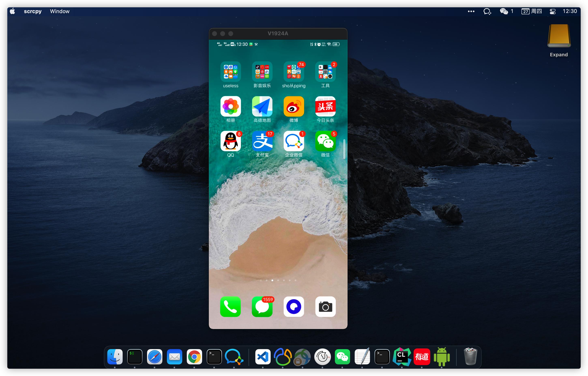Open the Photos (相册) gallery app

coord(230,107)
